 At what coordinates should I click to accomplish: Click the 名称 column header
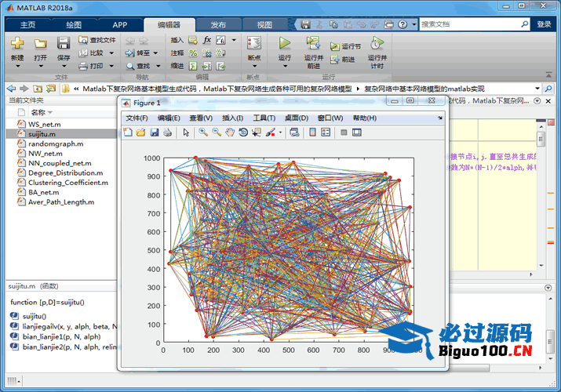(x=38, y=113)
